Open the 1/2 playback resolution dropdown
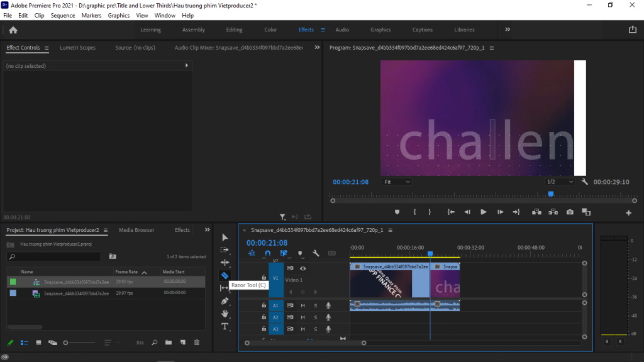Screen dimensions: 644x362 (560, 182)
